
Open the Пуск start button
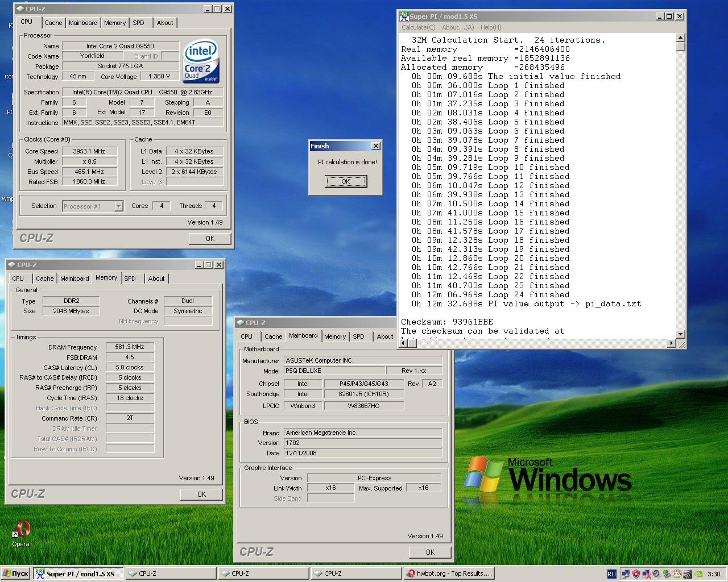point(15,573)
